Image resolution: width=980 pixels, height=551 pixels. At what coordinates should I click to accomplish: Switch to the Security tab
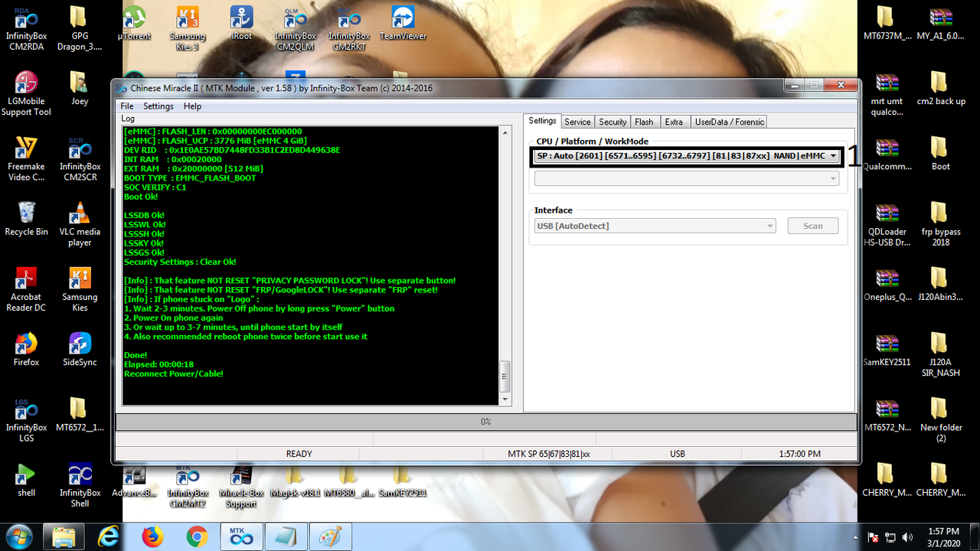(x=612, y=122)
